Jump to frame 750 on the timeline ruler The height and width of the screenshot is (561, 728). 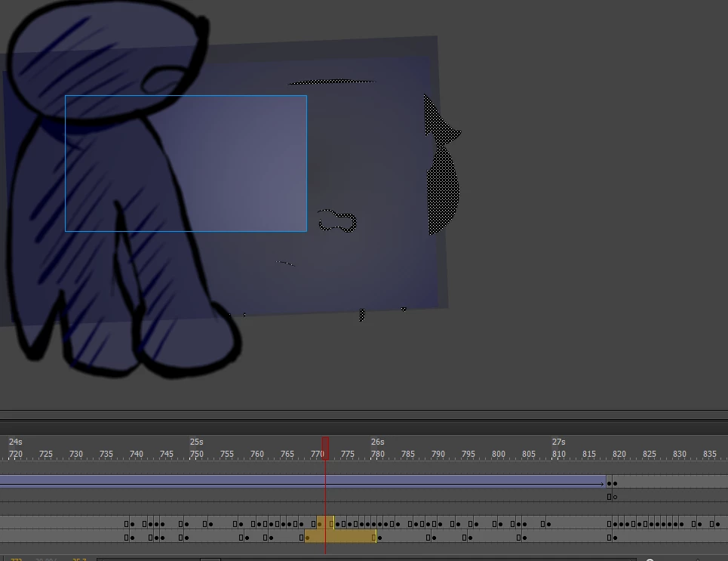tap(196, 454)
